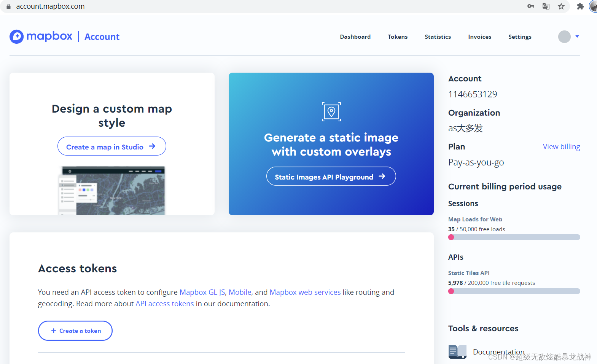
Task: Click Create a map in Studio button
Action: 112,146
